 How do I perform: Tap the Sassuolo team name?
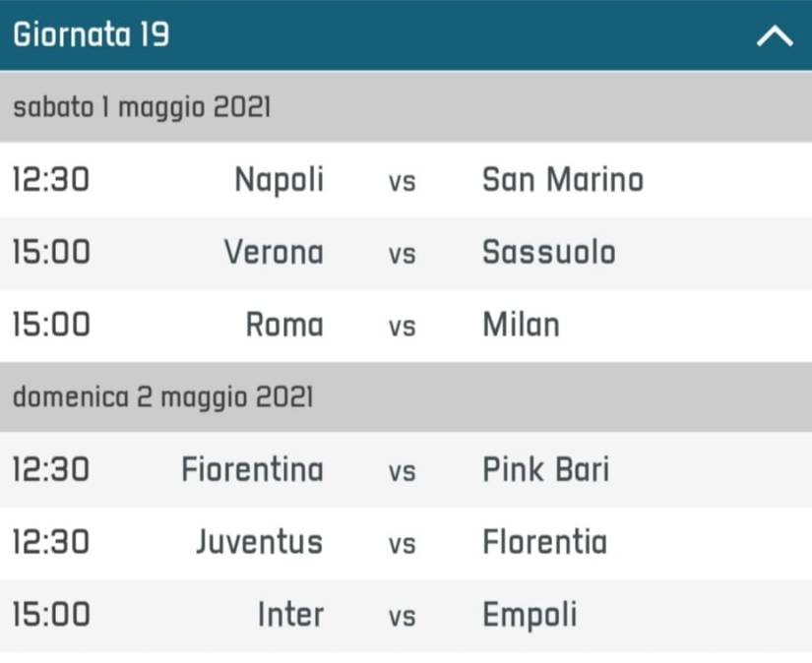(548, 253)
